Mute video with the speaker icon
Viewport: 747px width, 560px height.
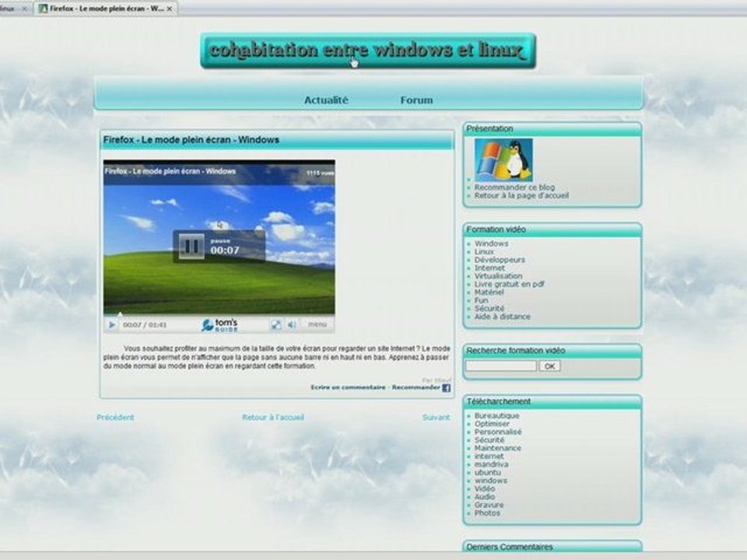292,325
